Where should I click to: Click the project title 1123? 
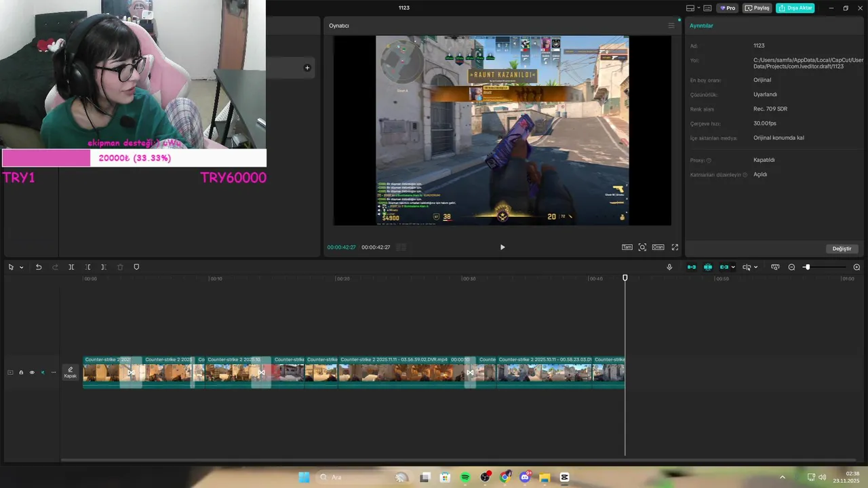coord(404,7)
